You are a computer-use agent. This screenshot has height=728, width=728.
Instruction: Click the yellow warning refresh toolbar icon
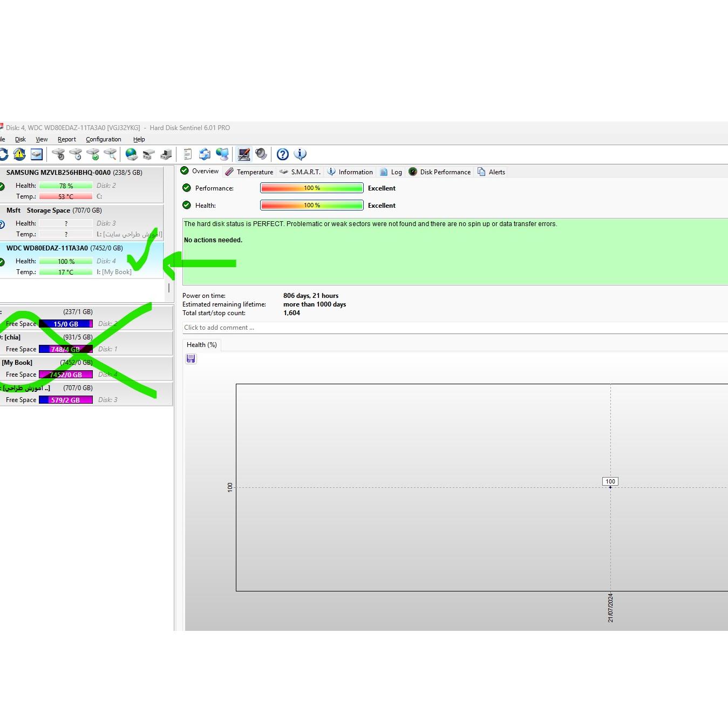tap(19, 154)
